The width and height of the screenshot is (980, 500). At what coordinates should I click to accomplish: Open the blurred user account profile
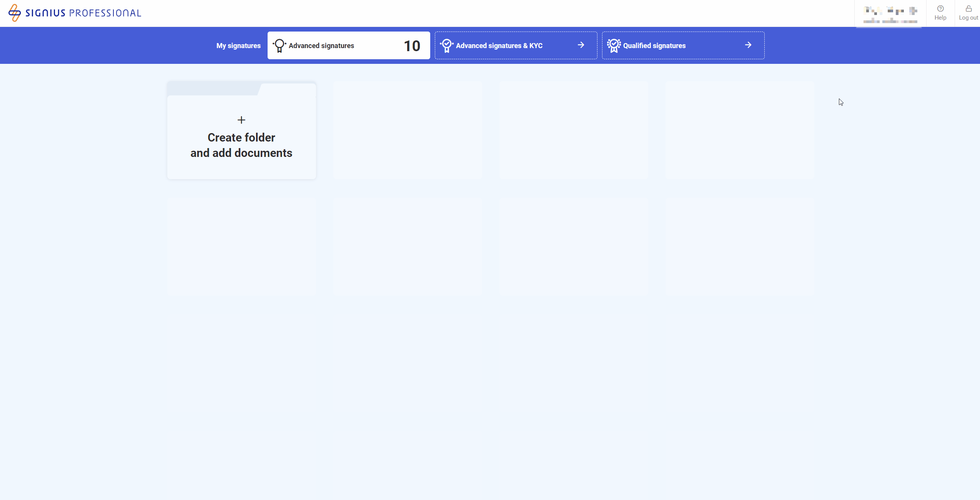[890, 15]
